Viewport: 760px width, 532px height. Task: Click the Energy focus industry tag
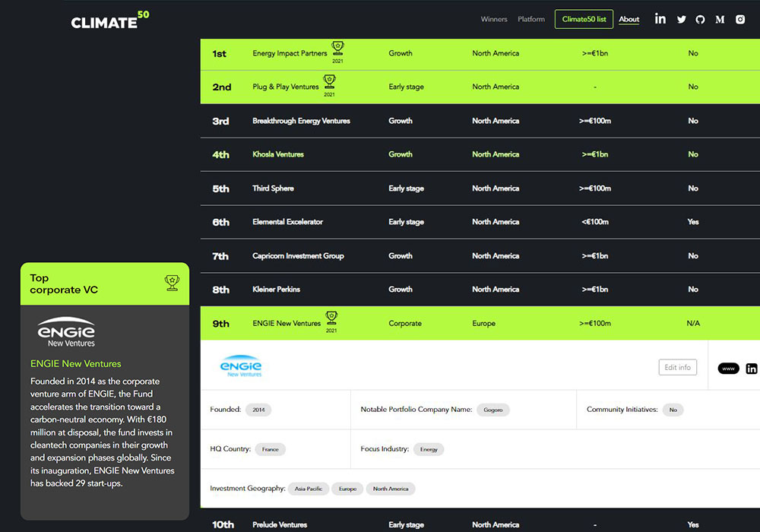coord(429,449)
